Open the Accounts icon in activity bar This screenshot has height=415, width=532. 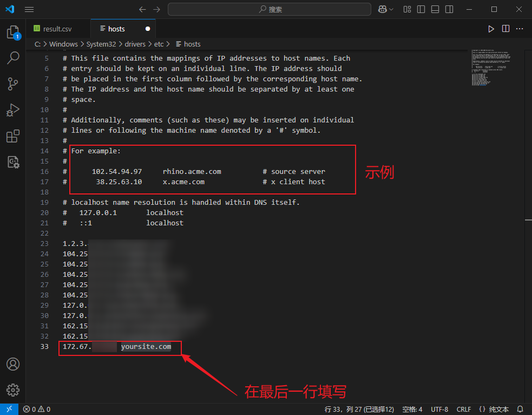13,364
